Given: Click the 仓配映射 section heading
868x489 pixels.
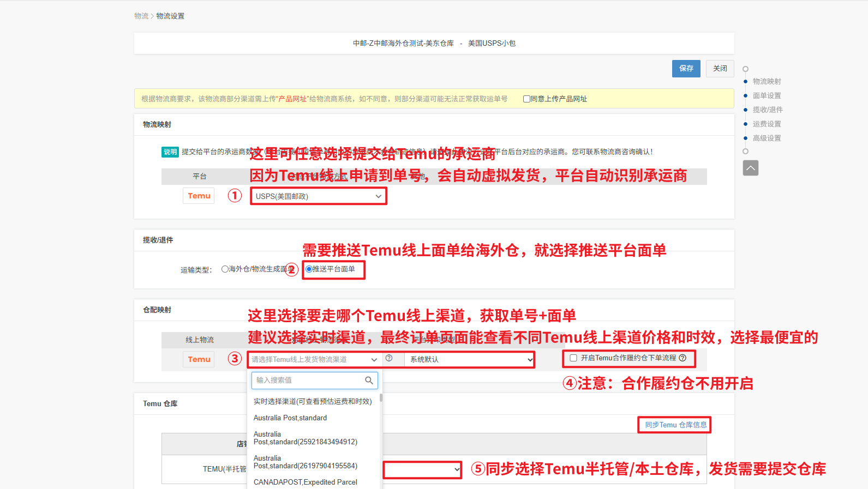Looking at the screenshot, I should point(157,310).
